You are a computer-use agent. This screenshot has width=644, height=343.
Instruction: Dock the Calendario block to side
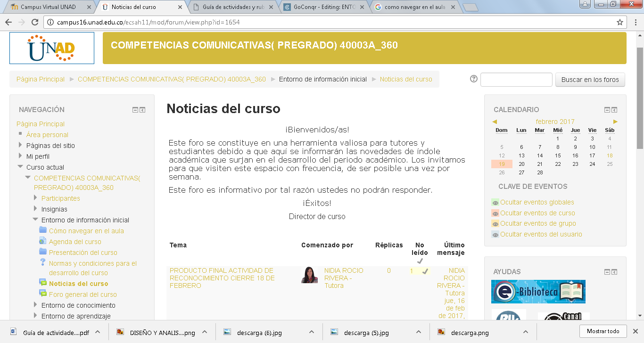[x=614, y=110]
